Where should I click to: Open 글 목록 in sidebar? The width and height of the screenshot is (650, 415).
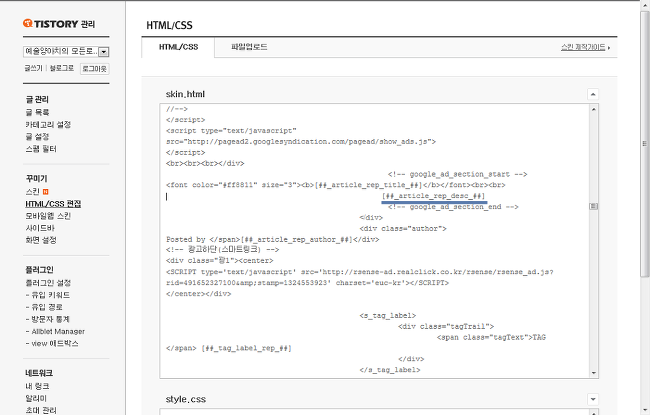tap(37, 112)
